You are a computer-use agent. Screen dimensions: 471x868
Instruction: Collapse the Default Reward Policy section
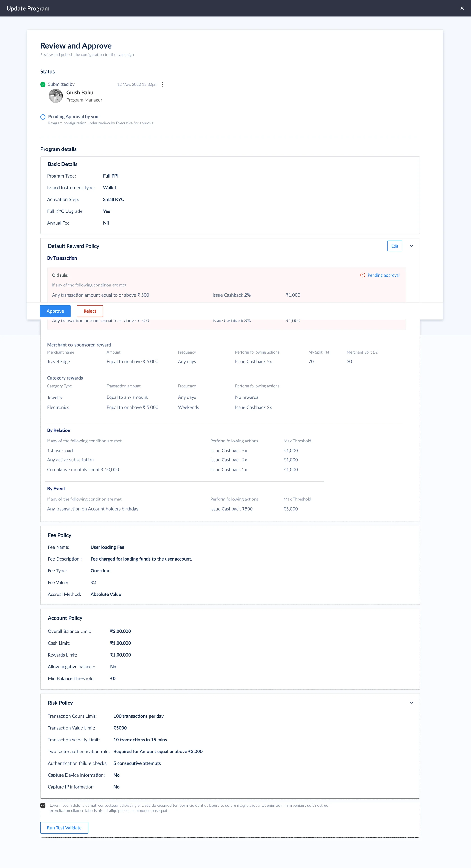coord(411,246)
